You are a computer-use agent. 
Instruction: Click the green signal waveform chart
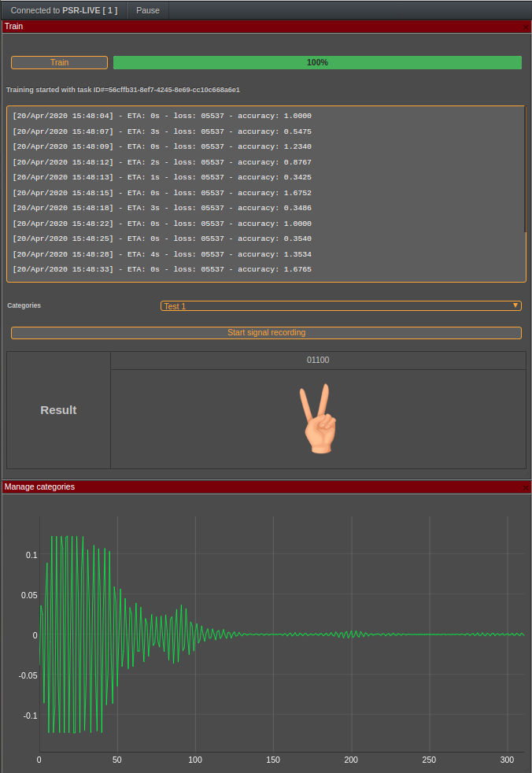click(x=281, y=634)
